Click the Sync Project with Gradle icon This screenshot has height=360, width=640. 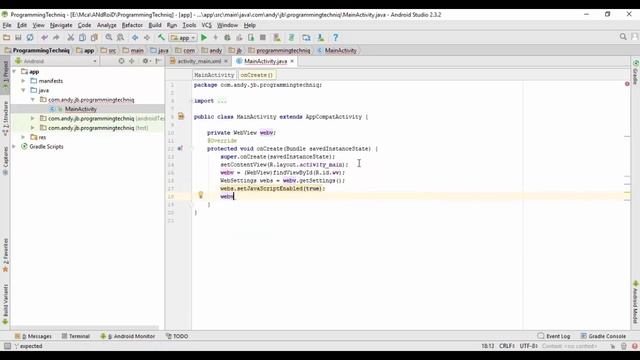(x=291, y=38)
